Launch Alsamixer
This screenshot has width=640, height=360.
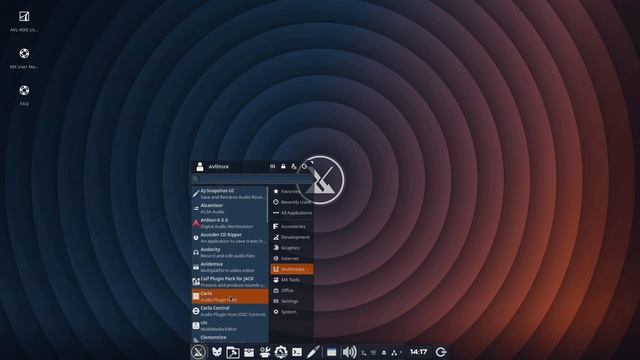click(x=230, y=208)
